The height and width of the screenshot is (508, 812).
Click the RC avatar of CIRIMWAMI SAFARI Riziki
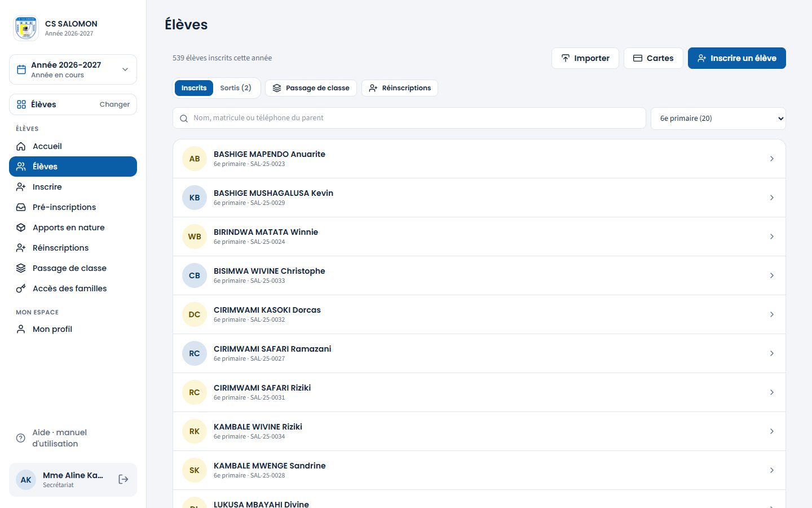click(195, 392)
